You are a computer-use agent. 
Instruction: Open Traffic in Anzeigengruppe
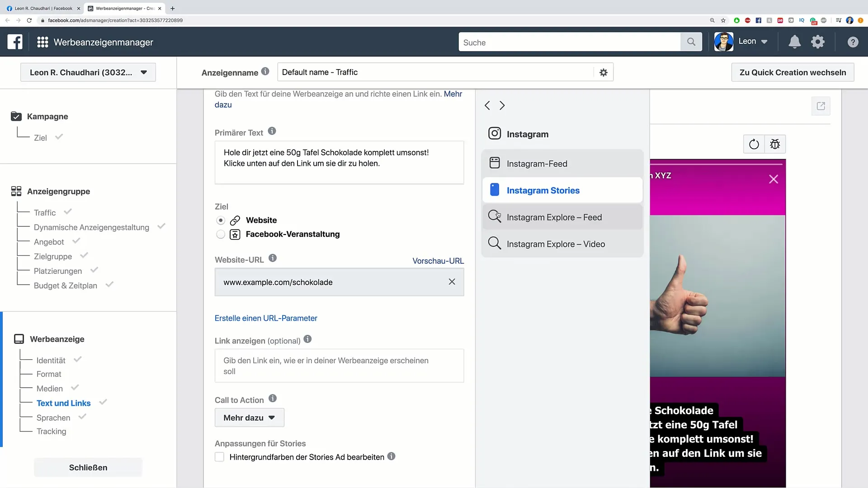[45, 212]
